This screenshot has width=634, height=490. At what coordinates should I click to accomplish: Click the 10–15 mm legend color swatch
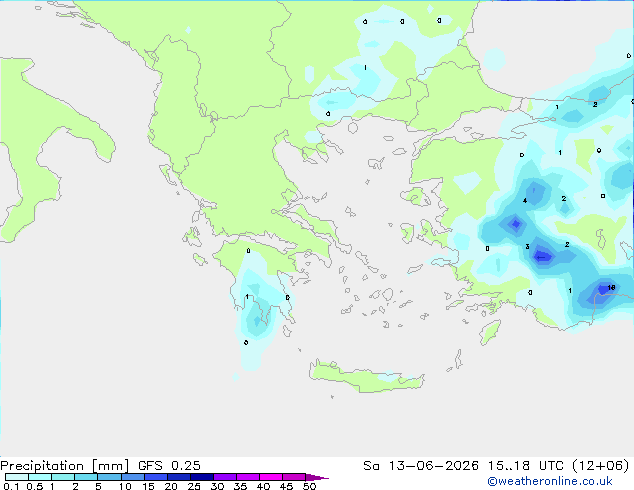pos(132,477)
